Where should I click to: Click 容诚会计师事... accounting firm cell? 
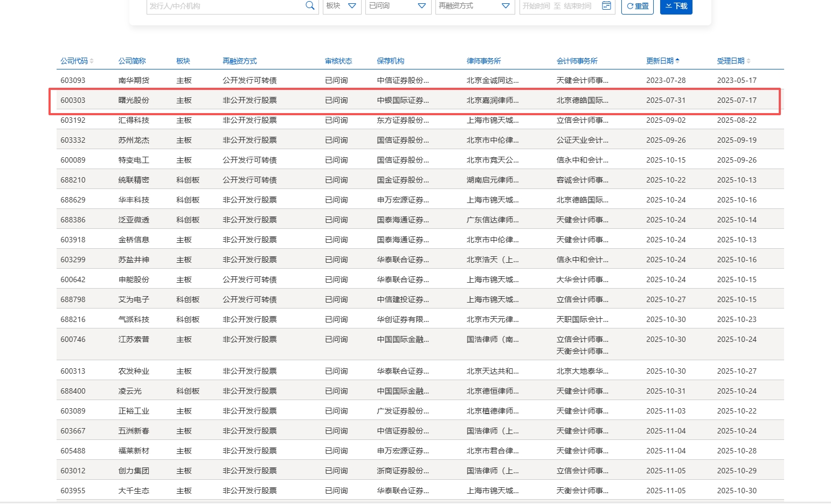(x=583, y=180)
